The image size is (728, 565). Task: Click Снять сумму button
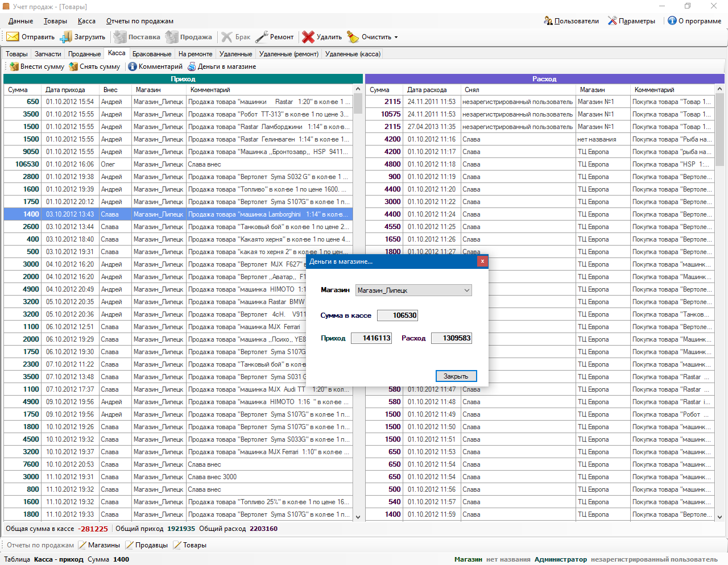point(94,67)
